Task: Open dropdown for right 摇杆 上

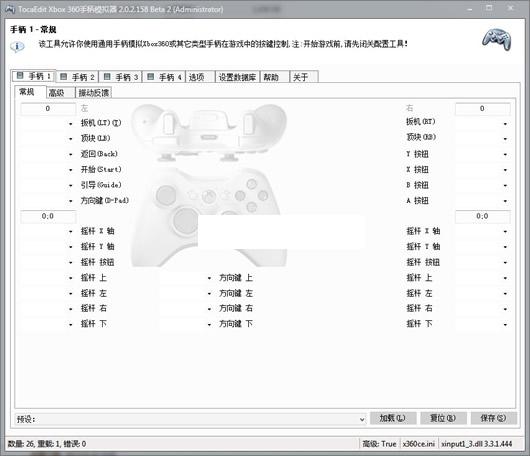Action: (505, 278)
